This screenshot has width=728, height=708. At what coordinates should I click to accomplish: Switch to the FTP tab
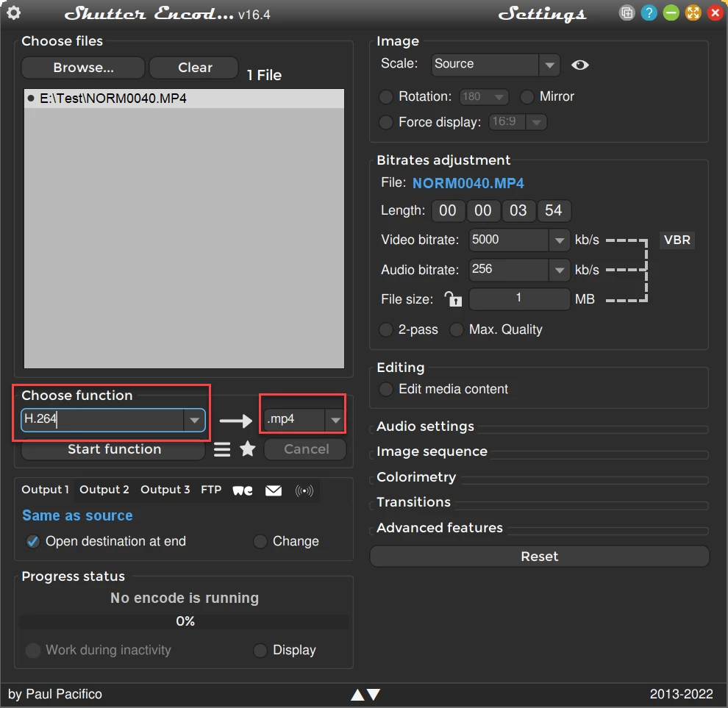[211, 490]
